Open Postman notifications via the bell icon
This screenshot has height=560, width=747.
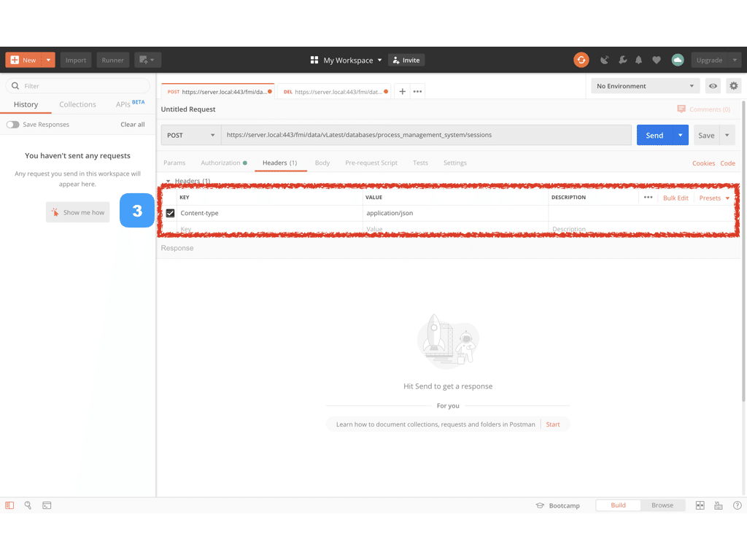coord(639,60)
